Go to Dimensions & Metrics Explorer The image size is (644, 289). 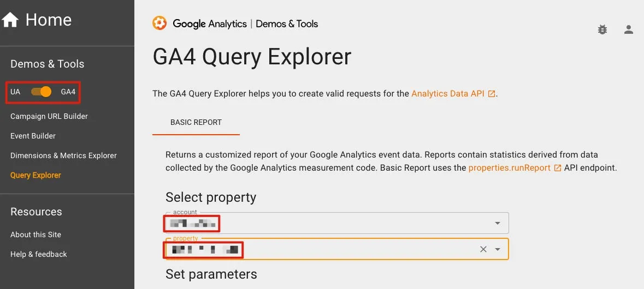click(x=63, y=155)
